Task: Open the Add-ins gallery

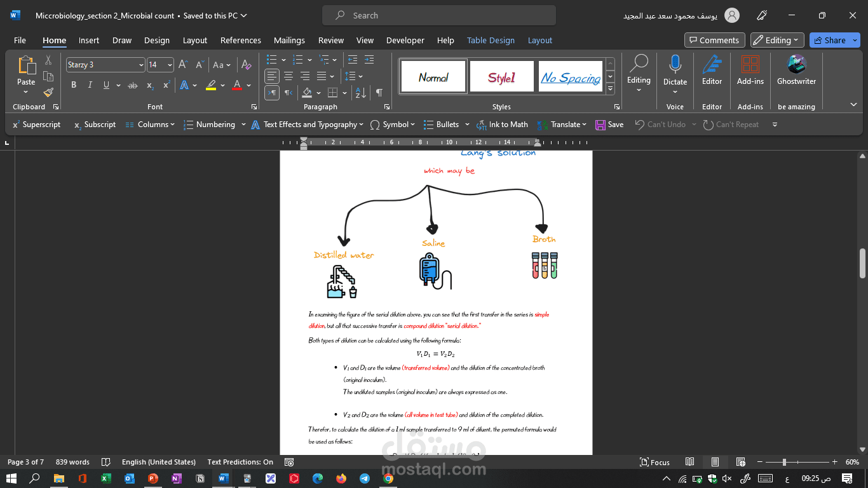Action: [750, 70]
